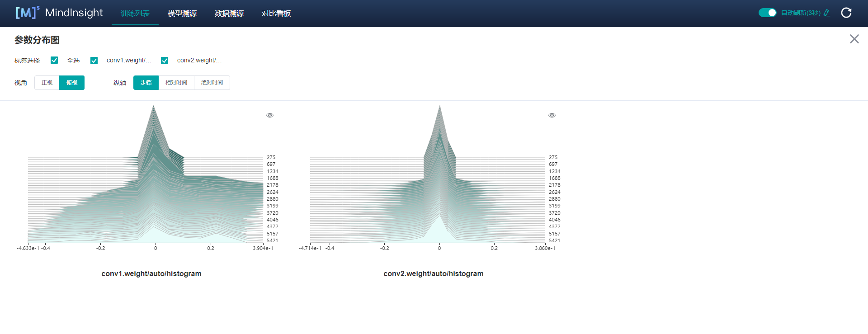Select the 俯视 top view button
The image size is (868, 334).
72,83
